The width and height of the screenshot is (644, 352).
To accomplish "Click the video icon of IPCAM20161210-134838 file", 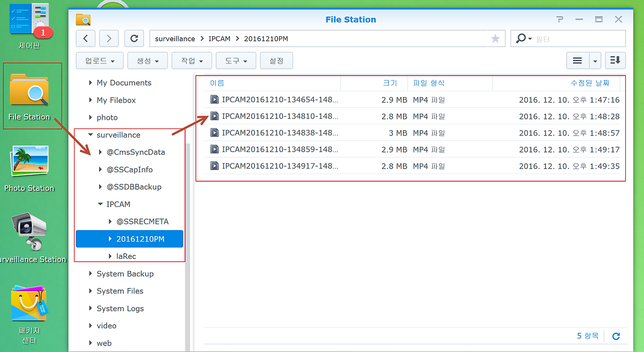I will tap(214, 133).
